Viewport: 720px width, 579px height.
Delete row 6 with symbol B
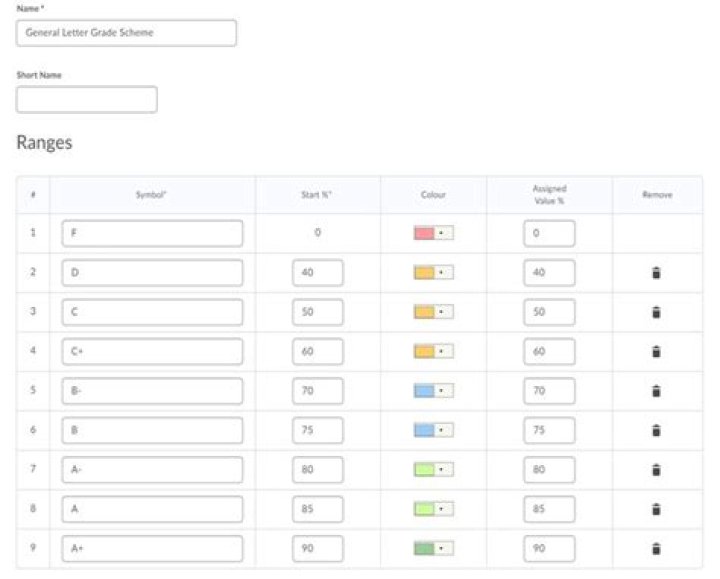click(656, 430)
